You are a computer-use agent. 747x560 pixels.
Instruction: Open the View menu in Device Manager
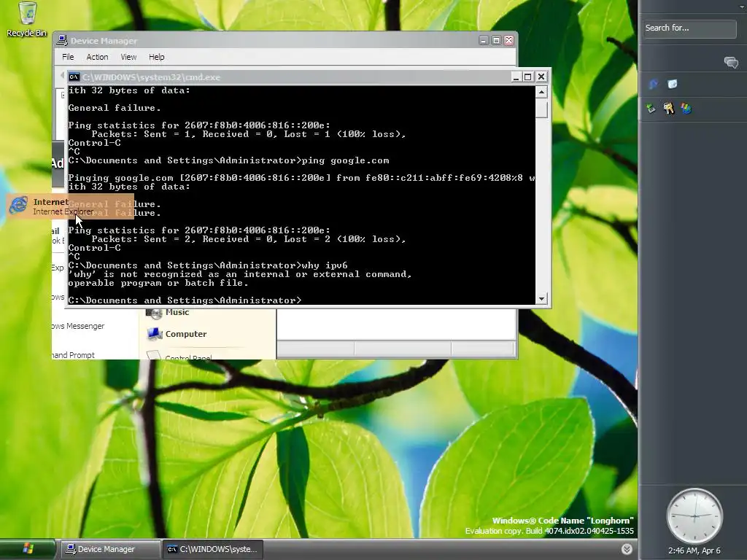pos(128,57)
